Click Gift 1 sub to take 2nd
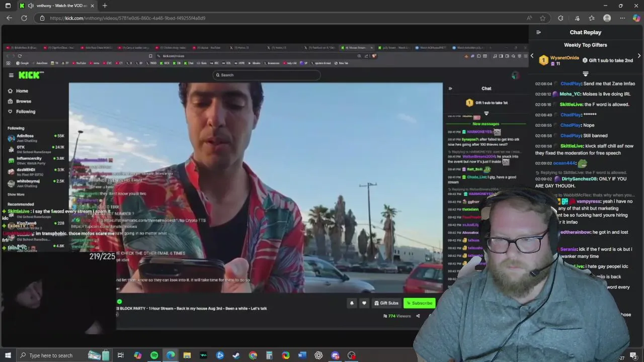The width and height of the screenshot is (644, 362). click(607, 60)
